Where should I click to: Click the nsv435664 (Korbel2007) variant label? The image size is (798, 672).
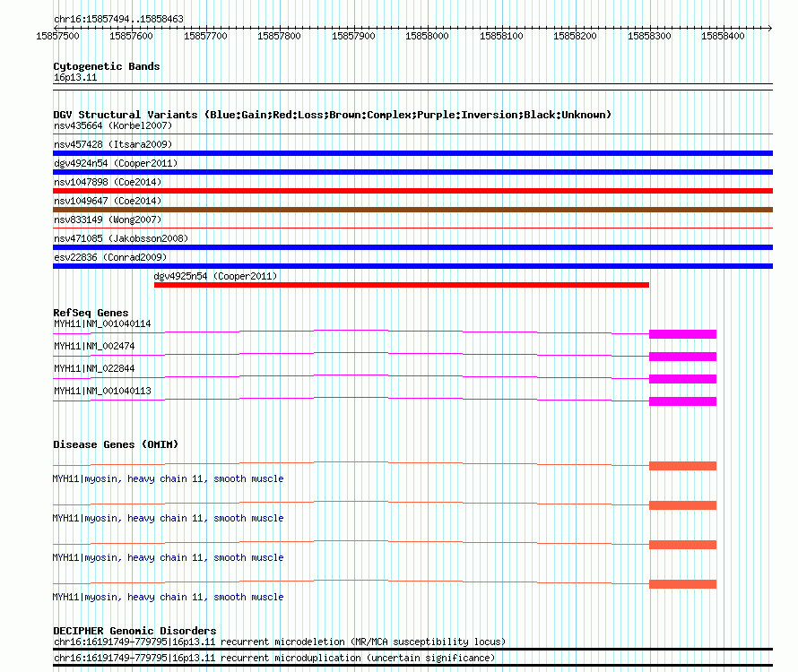click(x=113, y=125)
